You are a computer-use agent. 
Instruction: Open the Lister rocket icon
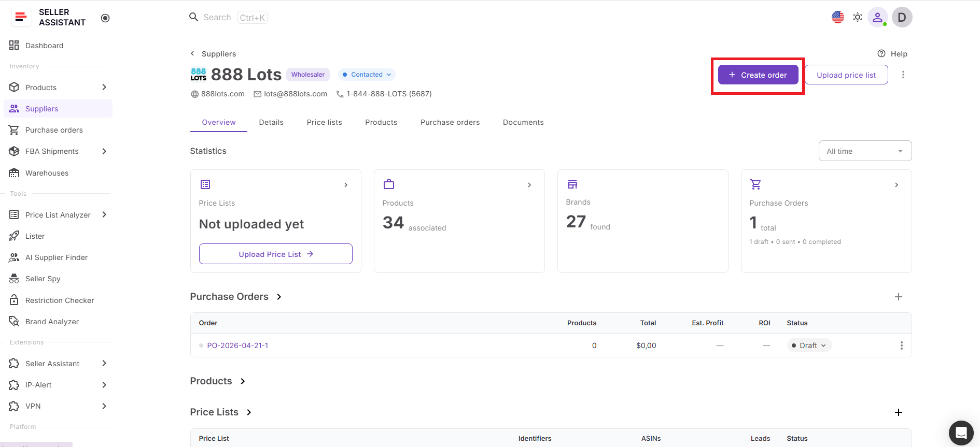click(14, 236)
